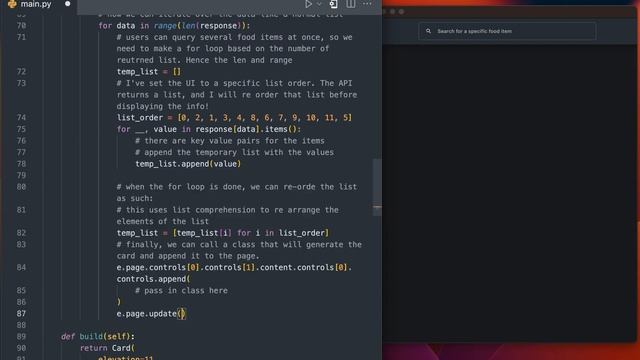
Task: Click the Python file icon on main.py tab
Action: pyautogui.click(x=12, y=4)
